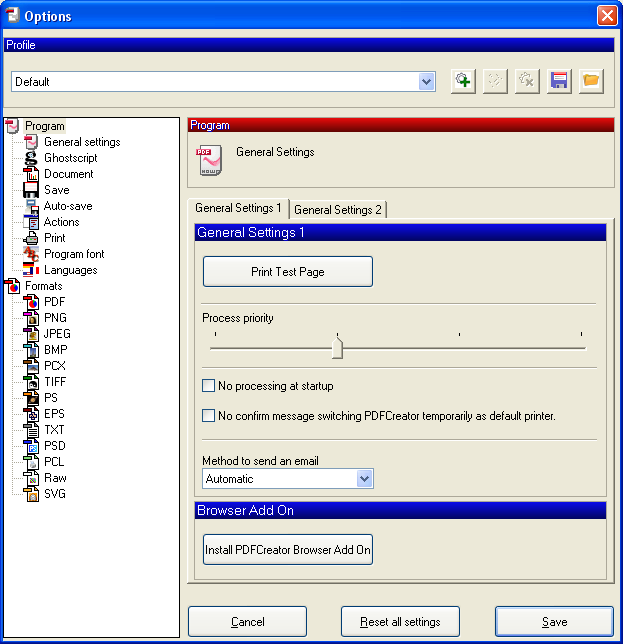Open the Default profile dropdown
623x644 pixels.
pyautogui.click(x=427, y=81)
